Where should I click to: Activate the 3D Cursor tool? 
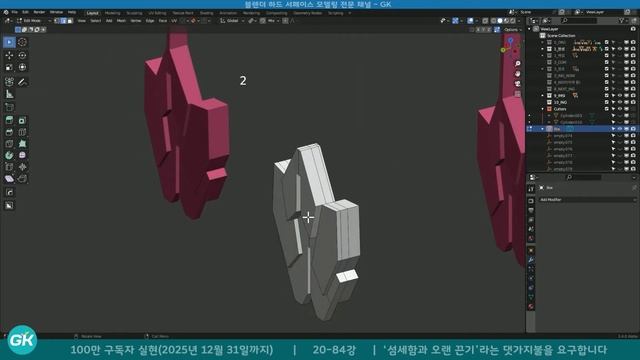tap(22, 42)
